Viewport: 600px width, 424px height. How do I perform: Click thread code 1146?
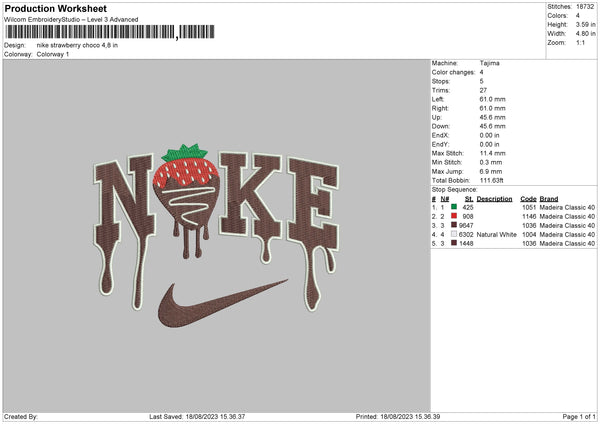tap(529, 217)
